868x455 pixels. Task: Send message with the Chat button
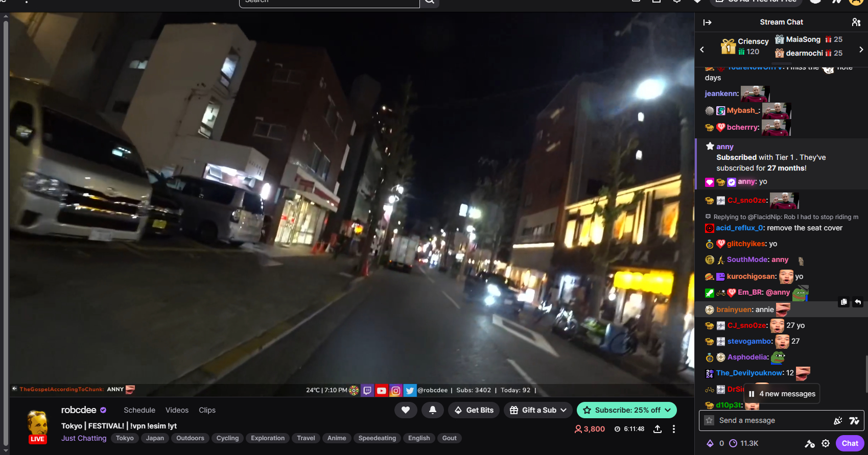pyautogui.click(x=850, y=443)
